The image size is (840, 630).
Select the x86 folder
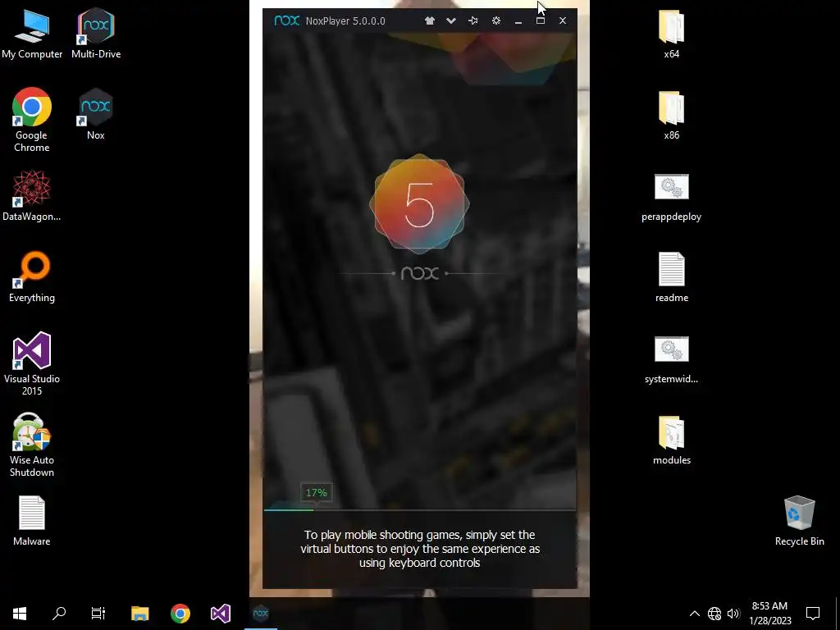tap(671, 116)
